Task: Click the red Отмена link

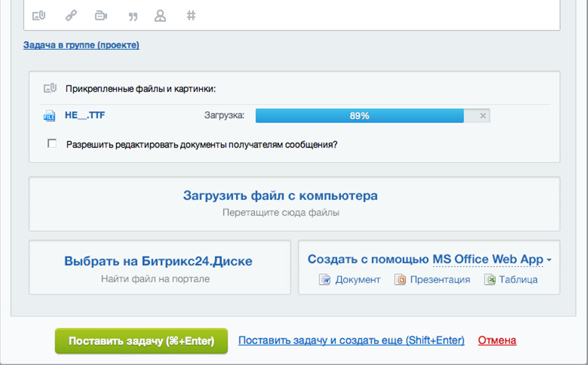Action: [x=497, y=340]
